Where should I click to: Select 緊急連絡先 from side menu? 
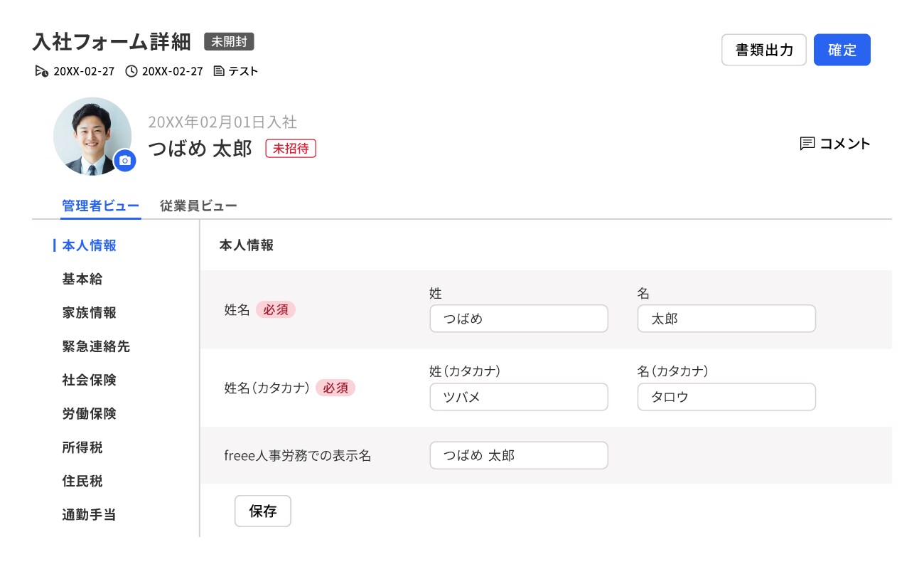tap(96, 347)
